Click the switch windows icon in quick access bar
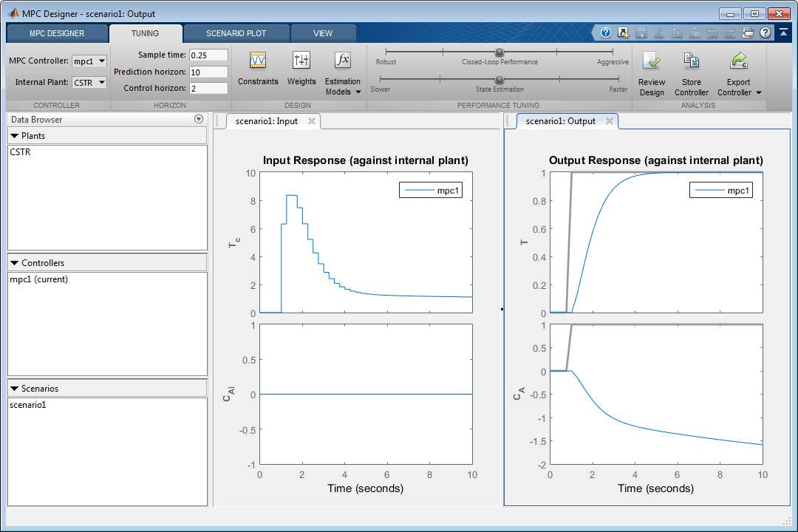This screenshot has height=532, width=798. (748, 33)
